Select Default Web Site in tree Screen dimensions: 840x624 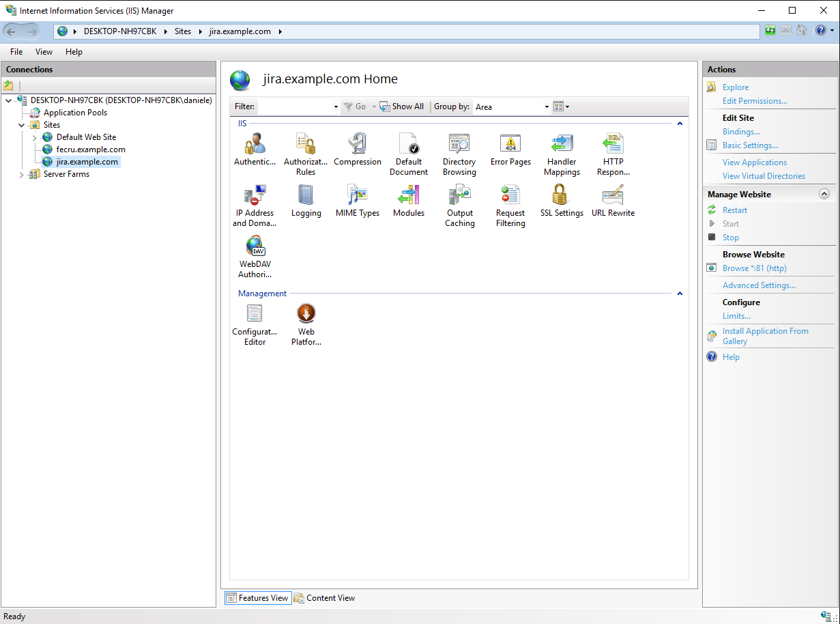[86, 137]
